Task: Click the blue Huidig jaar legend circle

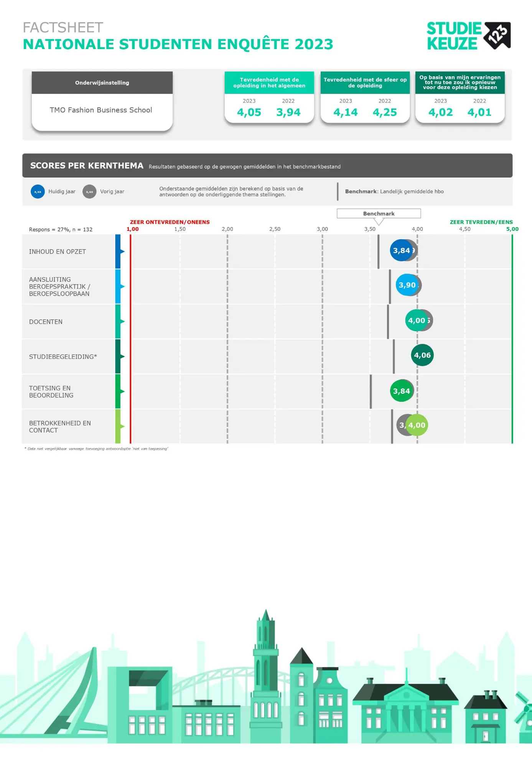Action: (x=38, y=191)
